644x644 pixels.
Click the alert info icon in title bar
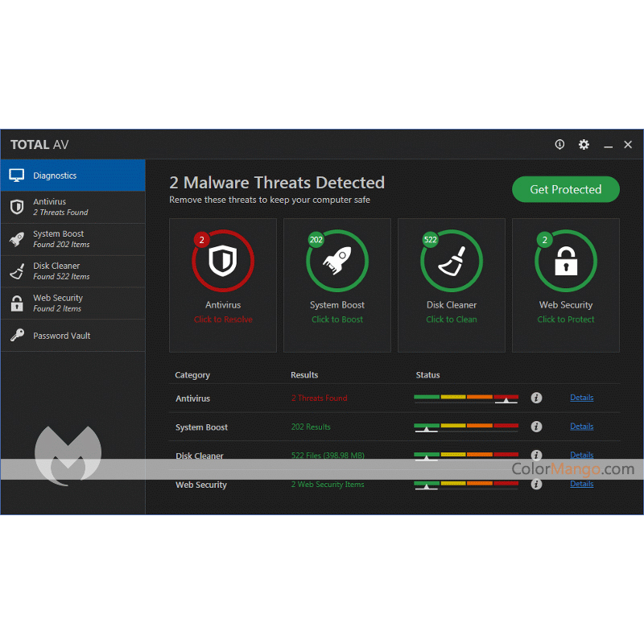click(559, 144)
